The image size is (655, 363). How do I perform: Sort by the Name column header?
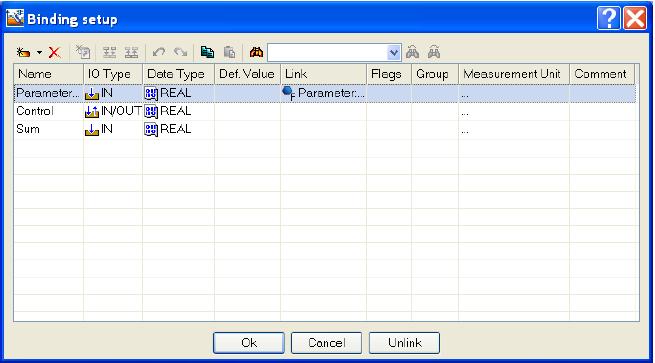point(48,74)
